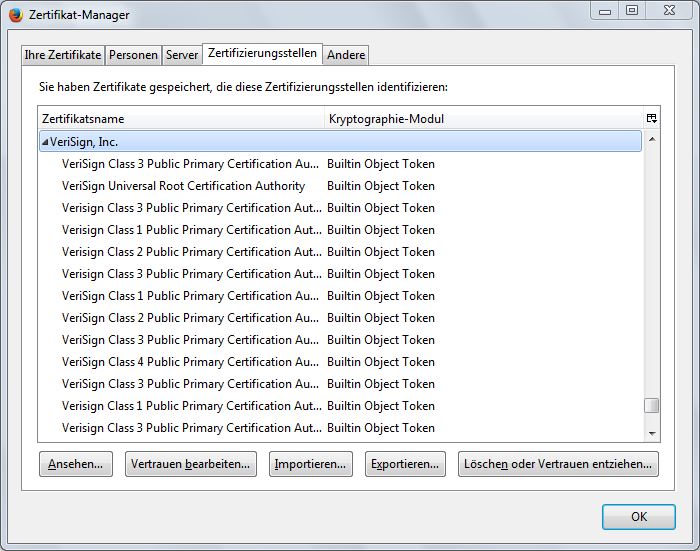This screenshot has width=700, height=551.
Task: Confirm with the OK button
Action: (639, 517)
